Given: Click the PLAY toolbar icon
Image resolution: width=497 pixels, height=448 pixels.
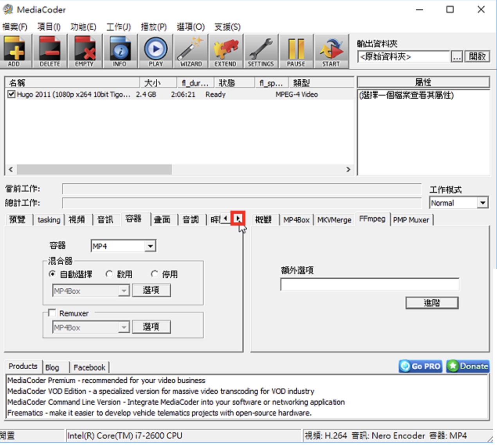Looking at the screenshot, I should click(x=155, y=51).
